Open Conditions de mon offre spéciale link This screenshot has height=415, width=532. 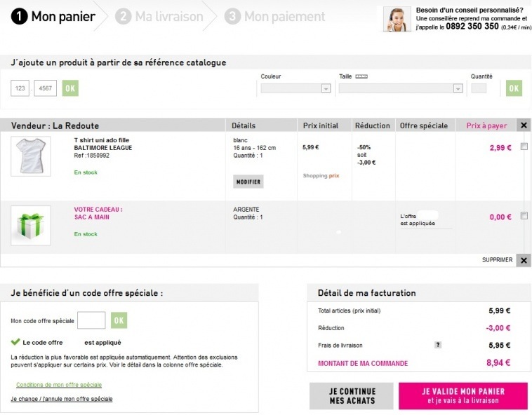coord(59,385)
